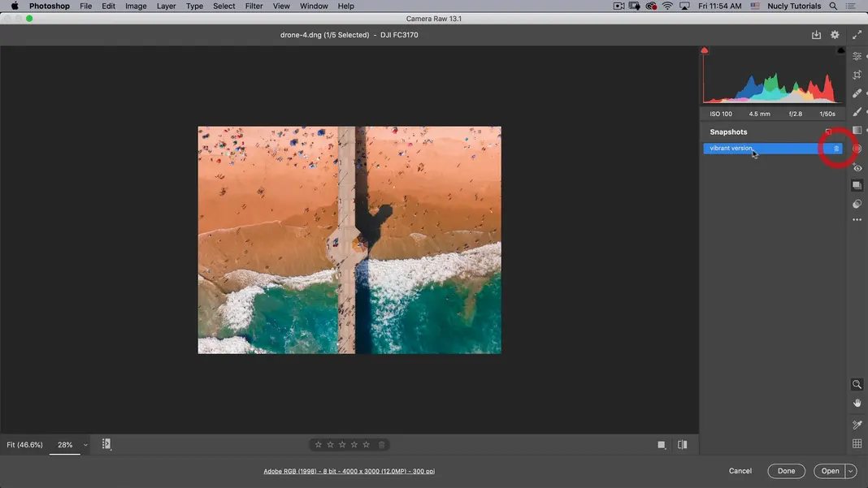
Task: Open the Edit menu
Action: 109,6
